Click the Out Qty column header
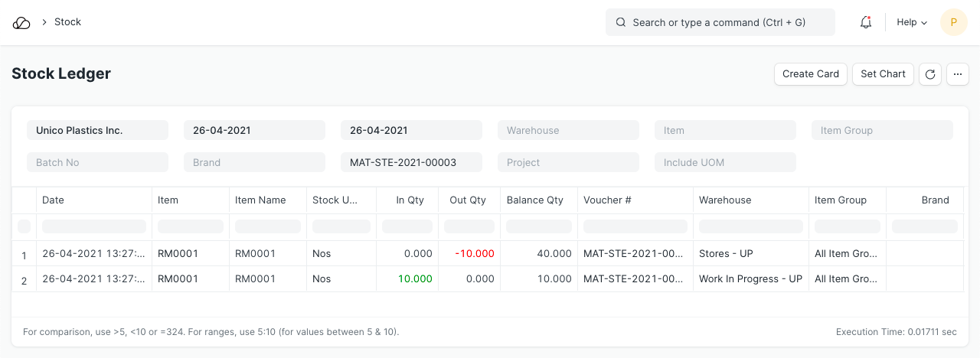 coord(468,200)
